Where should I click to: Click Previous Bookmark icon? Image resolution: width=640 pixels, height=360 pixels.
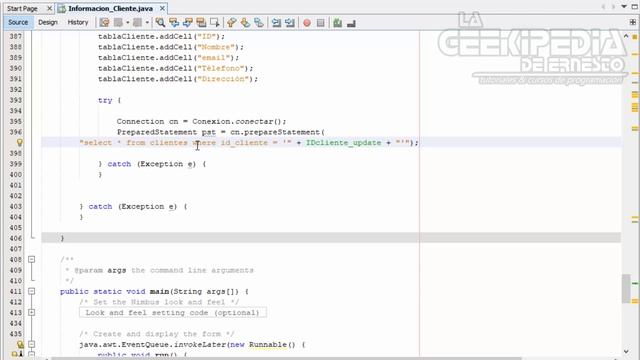point(231,23)
